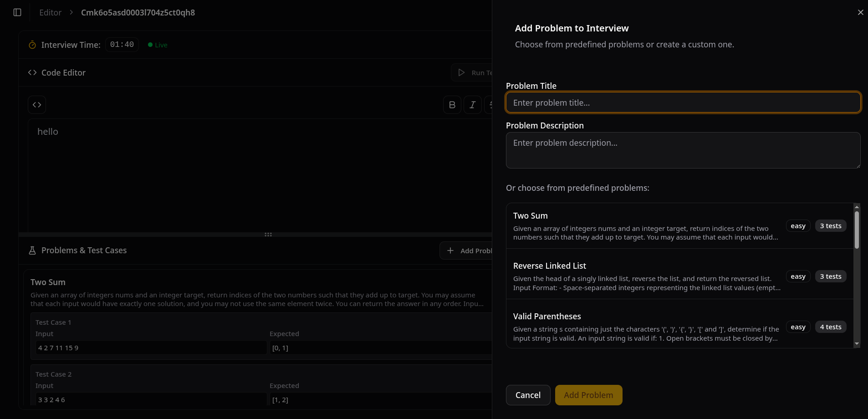The height and width of the screenshot is (419, 868).
Task: Click the play icon on Run Tests
Action: pyautogui.click(x=461, y=72)
